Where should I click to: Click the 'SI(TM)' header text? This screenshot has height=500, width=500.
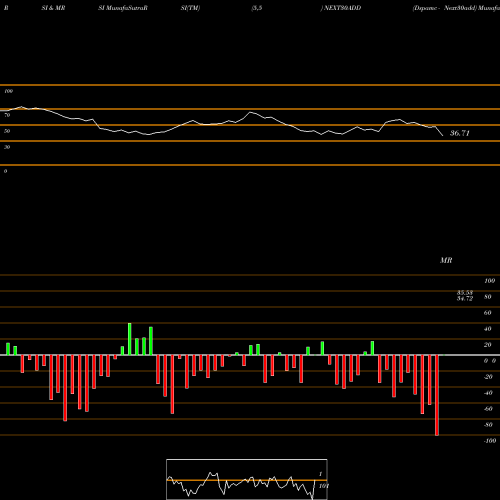click(190, 8)
